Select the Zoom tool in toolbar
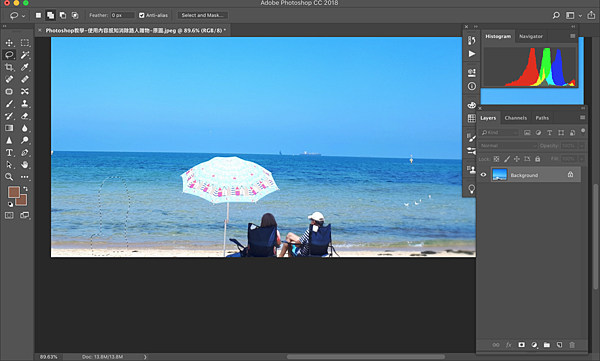 coord(9,176)
